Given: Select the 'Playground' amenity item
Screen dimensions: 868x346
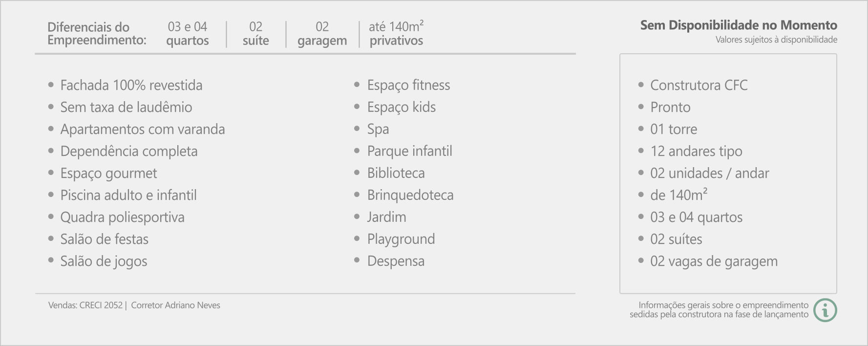Looking at the screenshot, I should pyautogui.click(x=401, y=239).
